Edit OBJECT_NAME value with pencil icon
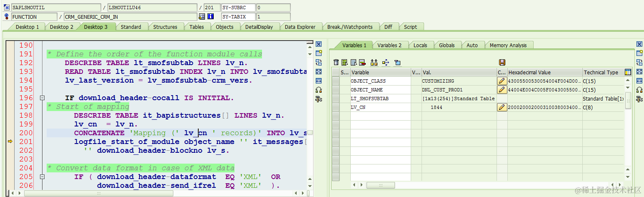 pos(502,90)
